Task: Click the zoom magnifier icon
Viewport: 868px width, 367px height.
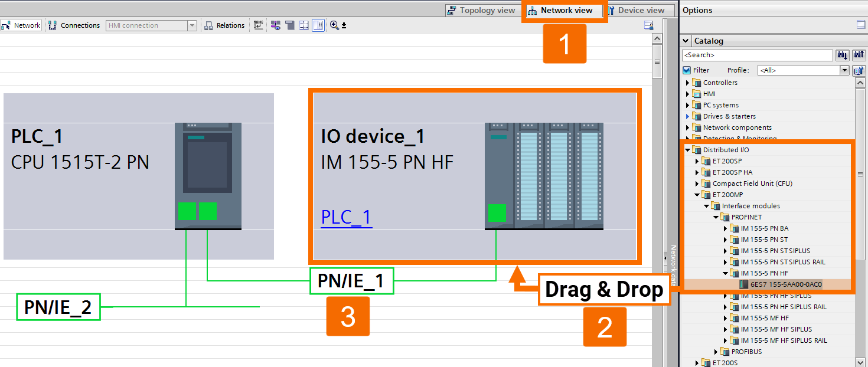Action: (334, 25)
